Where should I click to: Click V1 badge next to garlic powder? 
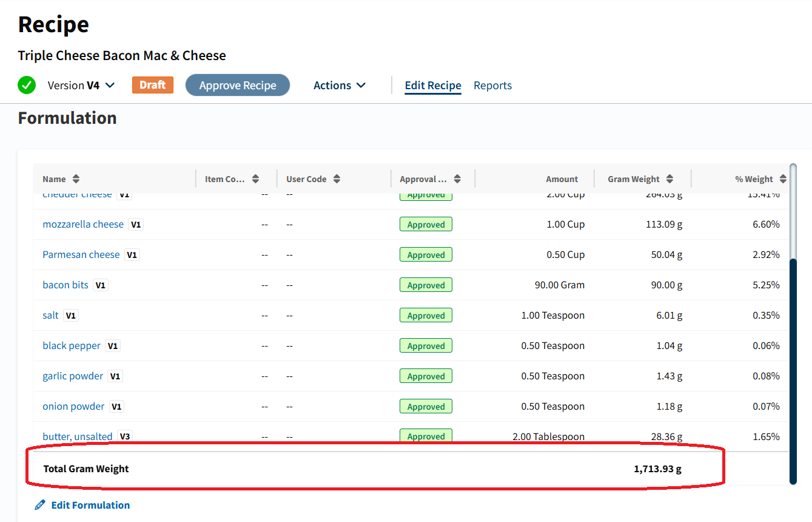pos(115,376)
